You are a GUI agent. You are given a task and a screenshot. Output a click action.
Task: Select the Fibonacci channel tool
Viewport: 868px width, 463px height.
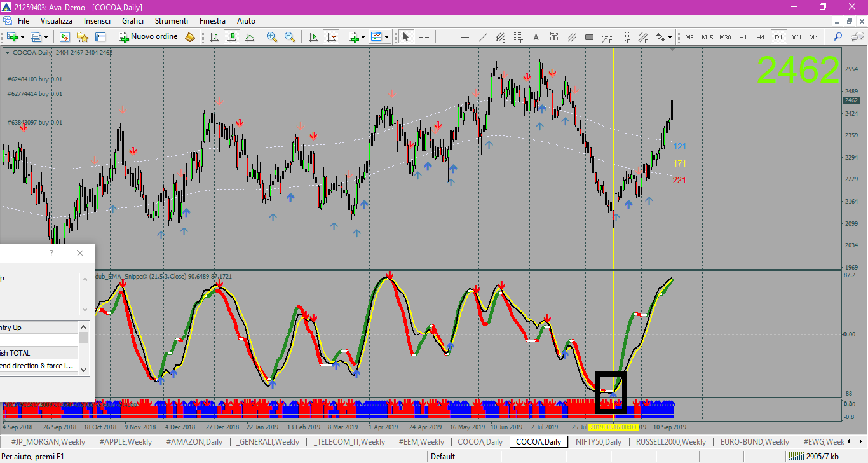(x=643, y=37)
